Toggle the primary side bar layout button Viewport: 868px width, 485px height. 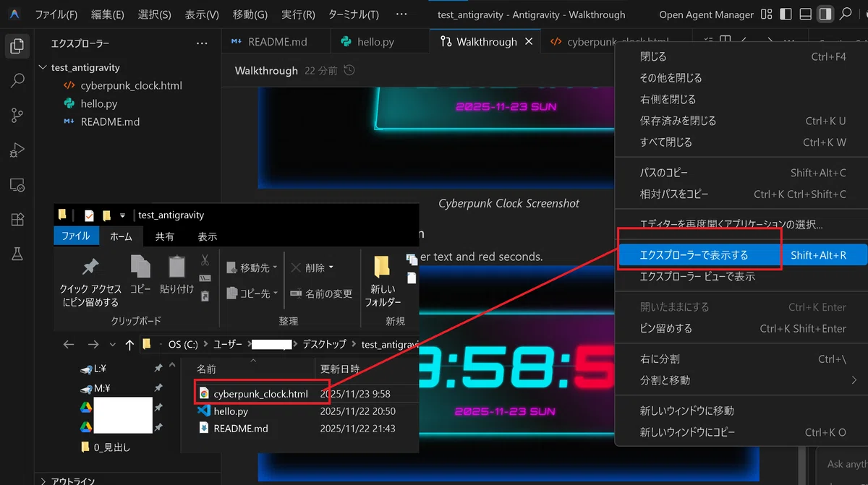point(787,14)
